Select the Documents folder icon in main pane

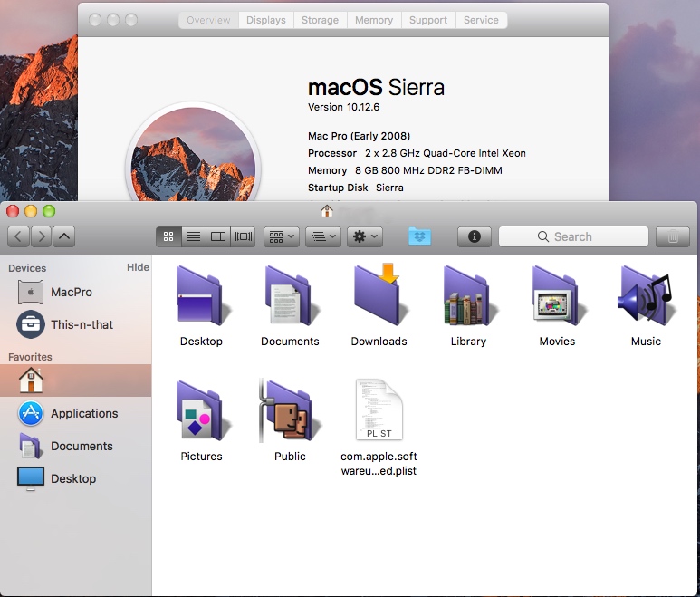coord(291,295)
